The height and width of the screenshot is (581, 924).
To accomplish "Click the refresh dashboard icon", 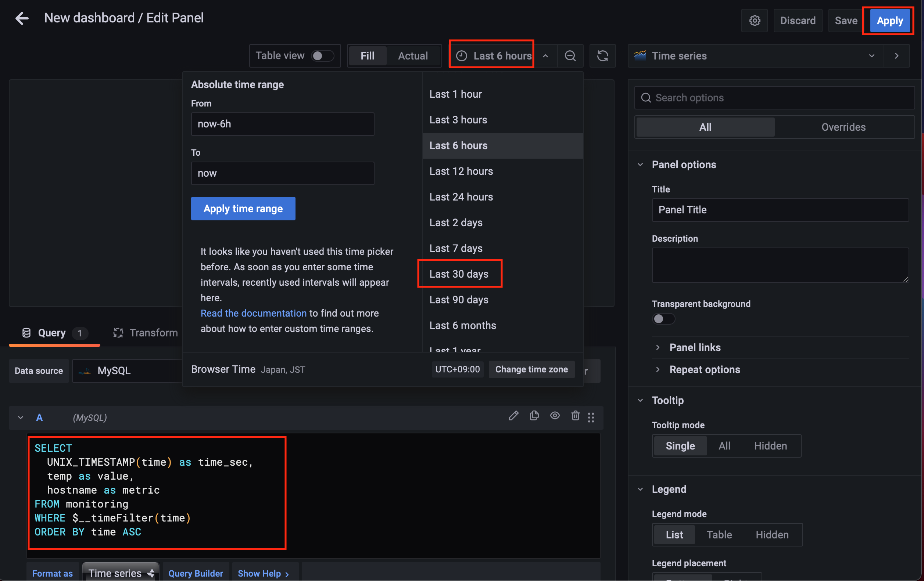I will (x=602, y=56).
